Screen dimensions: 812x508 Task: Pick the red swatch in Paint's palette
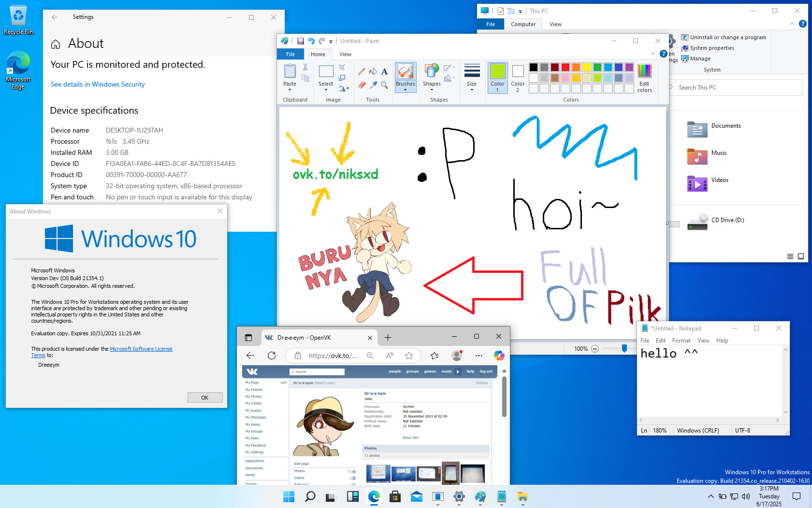pyautogui.click(x=565, y=67)
